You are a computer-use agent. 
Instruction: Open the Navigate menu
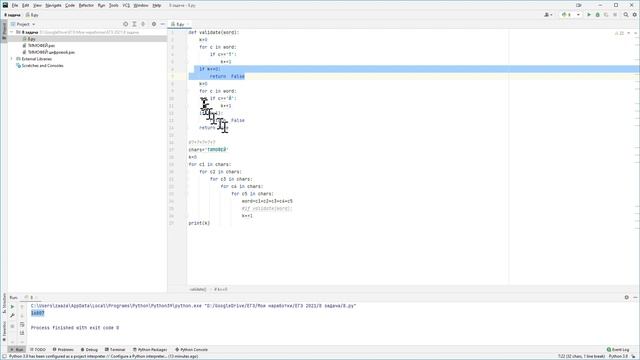click(x=53, y=5)
